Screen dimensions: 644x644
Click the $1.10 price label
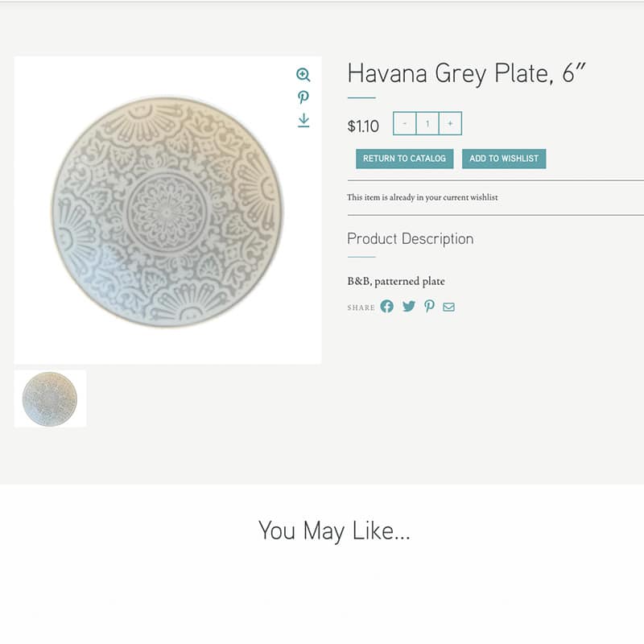pyautogui.click(x=363, y=126)
